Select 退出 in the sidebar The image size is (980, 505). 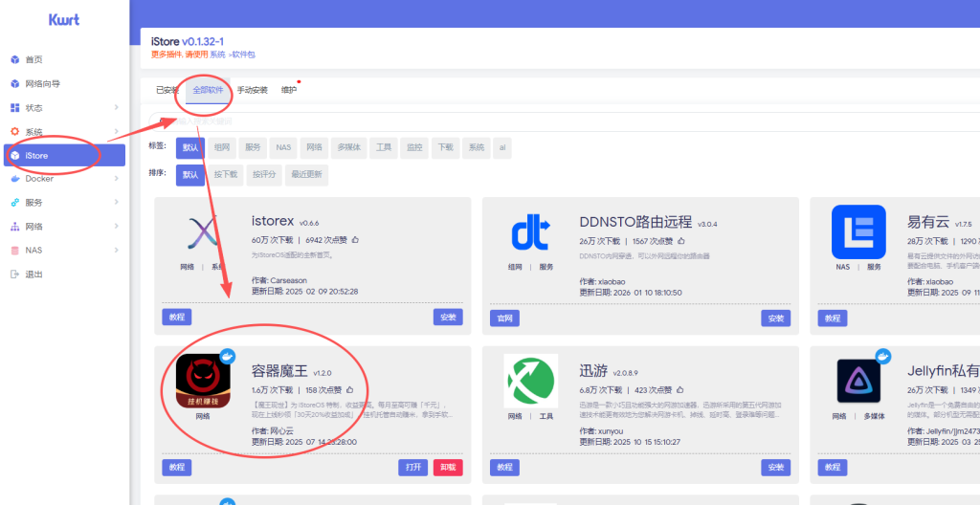click(33, 274)
